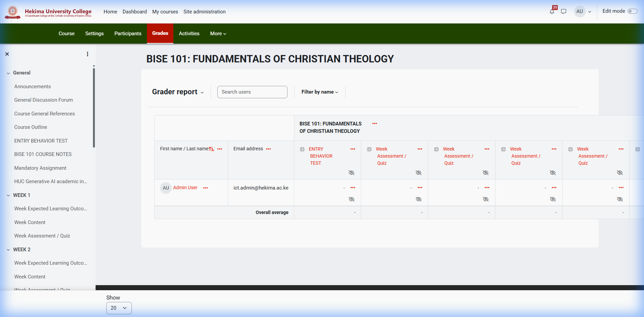644x317 pixels.
Task: Open the ENTRY BEHAVIOR TEST column link
Action: 321,156
